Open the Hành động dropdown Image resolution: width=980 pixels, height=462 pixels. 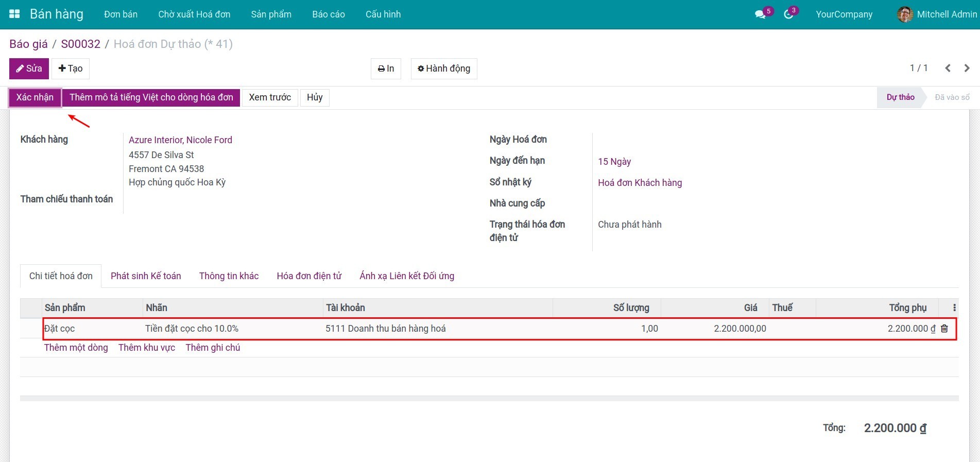443,69
